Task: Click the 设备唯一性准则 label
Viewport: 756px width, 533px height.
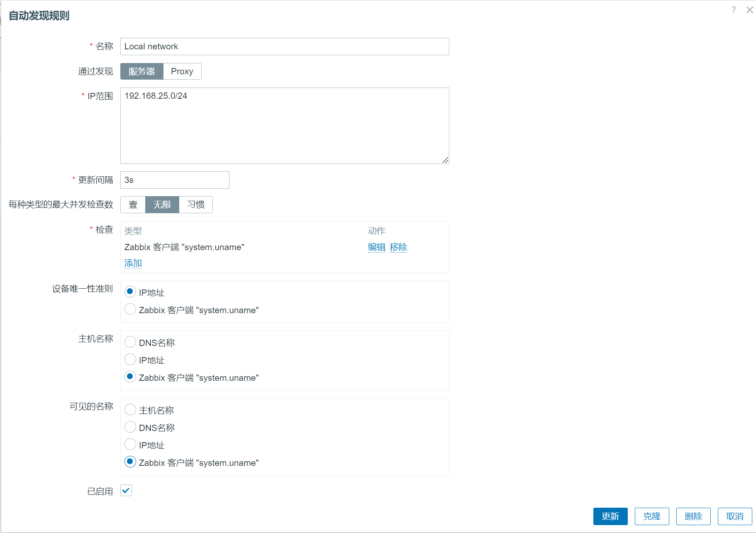Action: coord(83,289)
